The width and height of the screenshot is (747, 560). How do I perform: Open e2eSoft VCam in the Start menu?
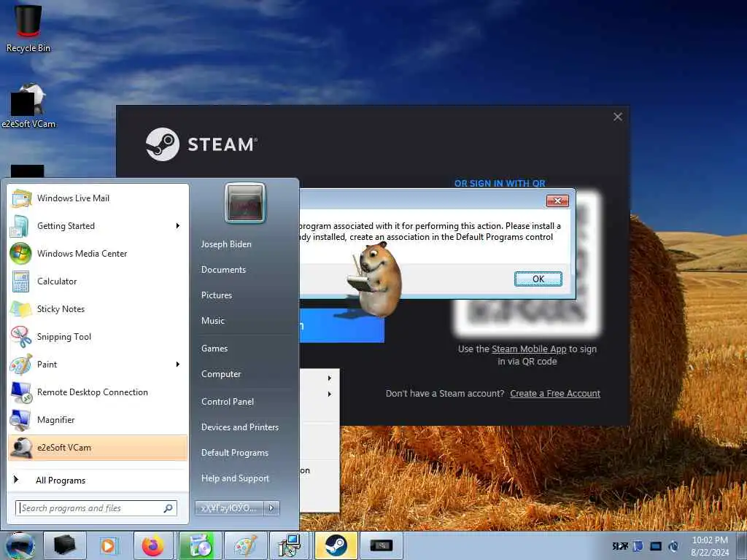pyautogui.click(x=98, y=448)
